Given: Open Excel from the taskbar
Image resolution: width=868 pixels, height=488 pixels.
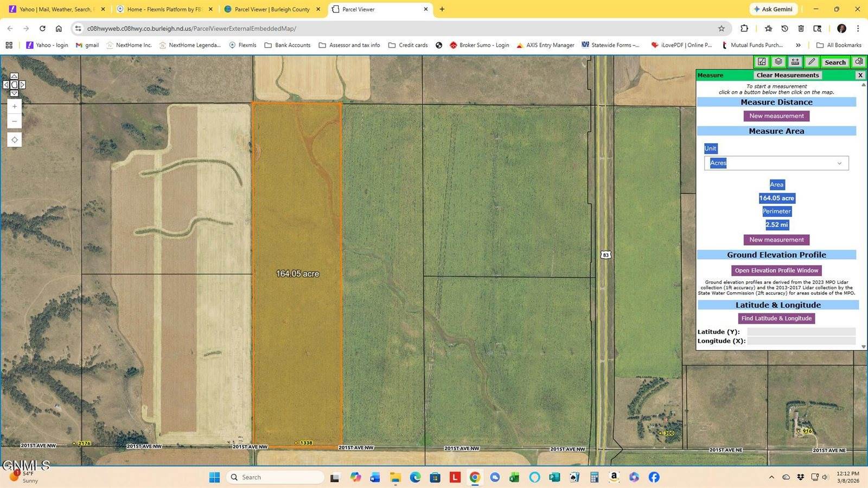Looking at the screenshot, I should coord(514,477).
